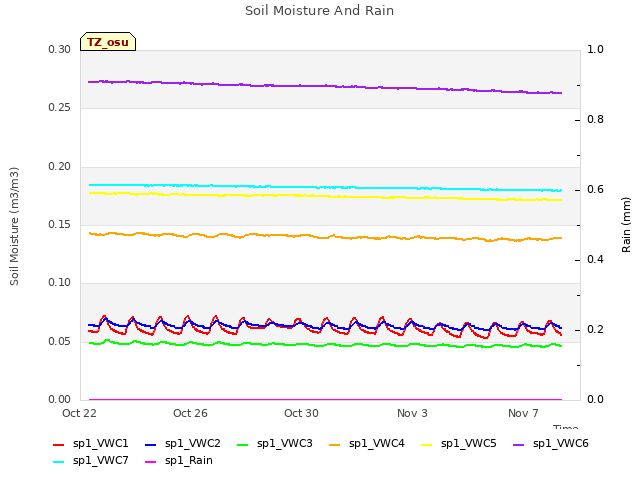The image size is (640, 480).
Task: Click the 0.05 left axis value
Action: tap(60, 341)
